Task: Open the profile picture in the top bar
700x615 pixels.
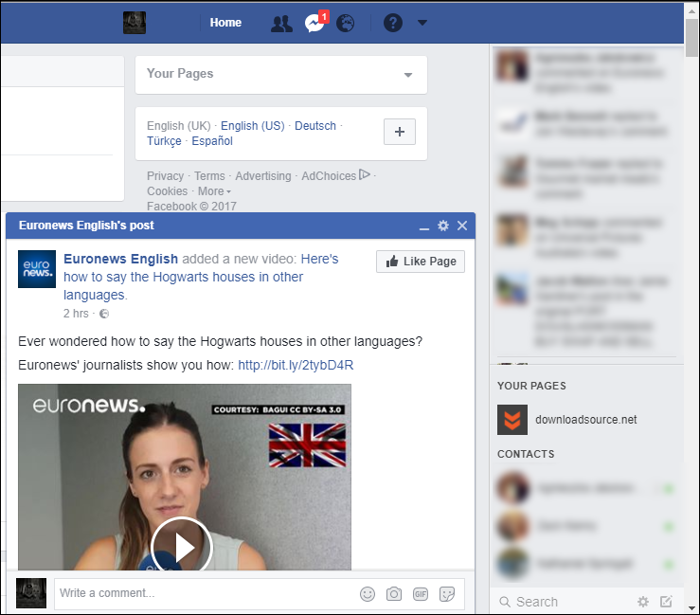Action: click(135, 23)
